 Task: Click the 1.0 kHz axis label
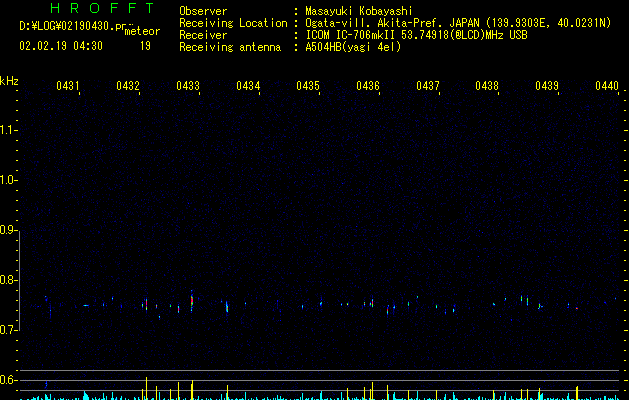[8, 180]
